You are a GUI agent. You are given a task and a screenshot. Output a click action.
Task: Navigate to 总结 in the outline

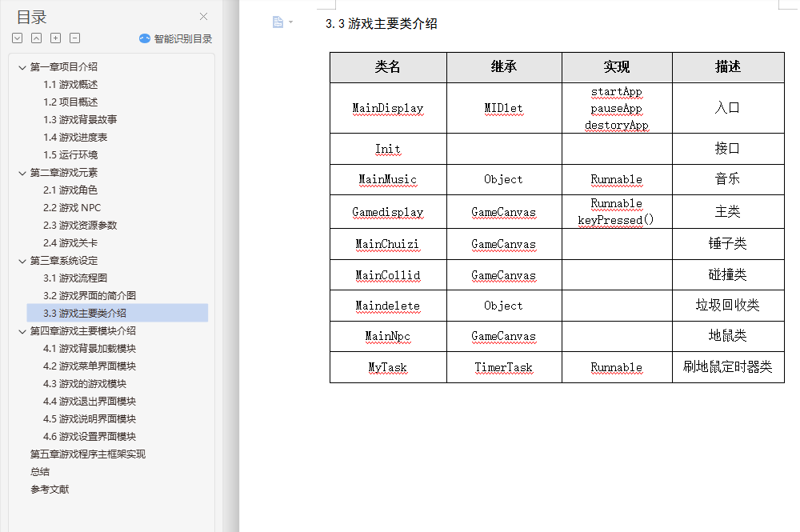click(x=40, y=472)
